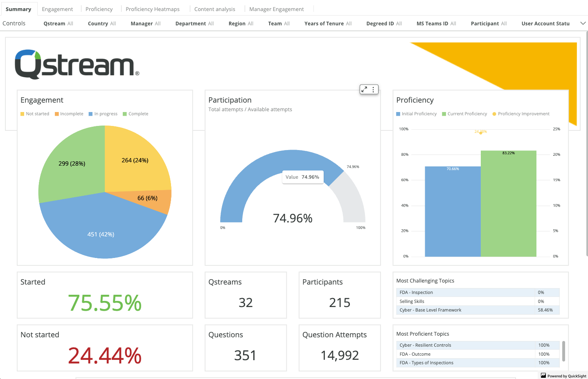Click the Total attempts / Available attempts subtitle
Viewport: 588px width, 379px height.
click(x=250, y=110)
